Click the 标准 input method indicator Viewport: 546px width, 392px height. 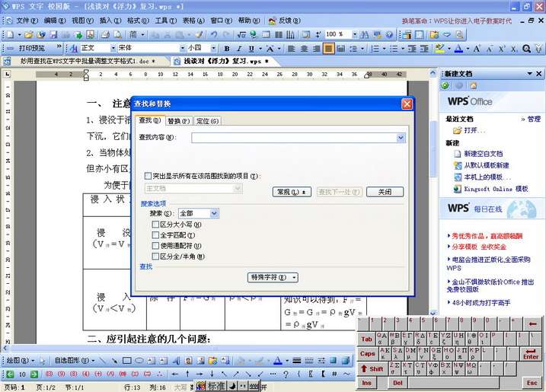click(x=216, y=386)
